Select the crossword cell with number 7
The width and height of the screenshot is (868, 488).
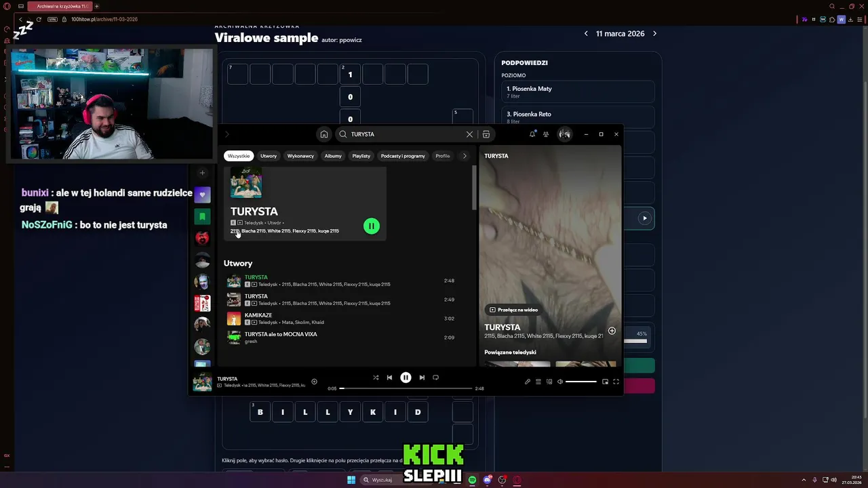237,74
